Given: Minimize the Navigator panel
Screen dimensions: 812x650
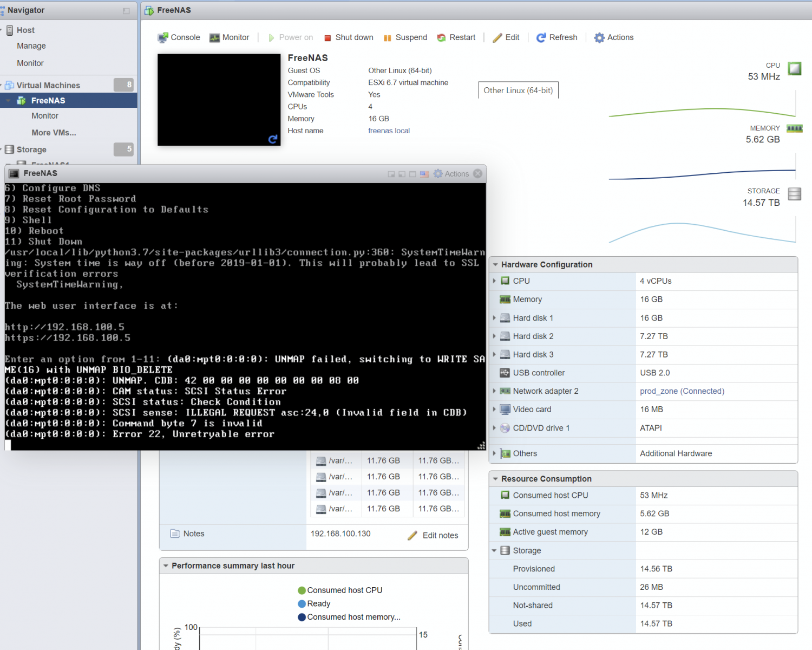Looking at the screenshot, I should click(x=126, y=11).
